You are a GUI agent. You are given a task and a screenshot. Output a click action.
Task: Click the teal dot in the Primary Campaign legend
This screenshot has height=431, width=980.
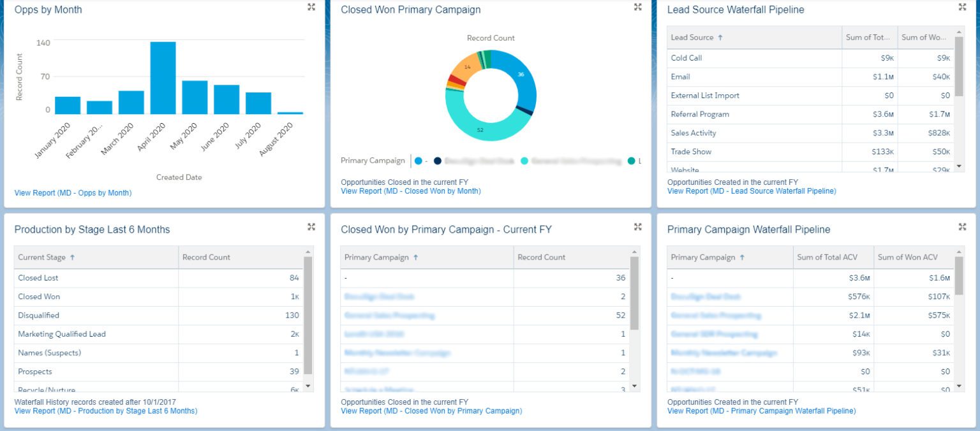(523, 160)
